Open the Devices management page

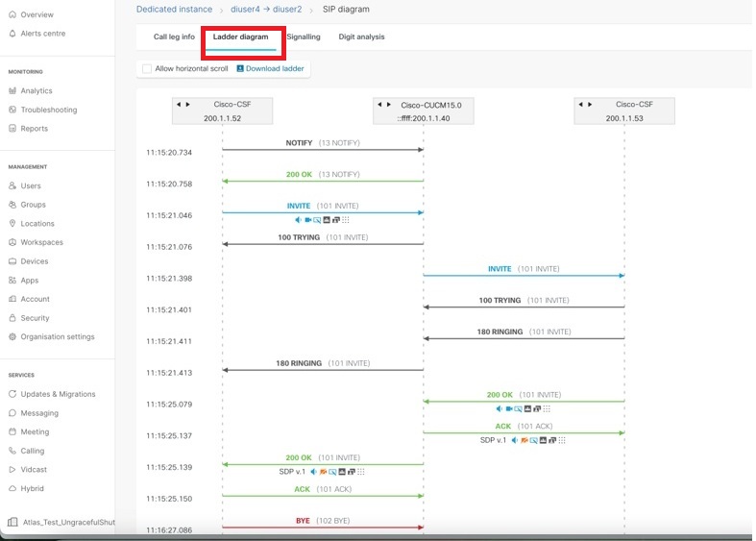[34, 261]
